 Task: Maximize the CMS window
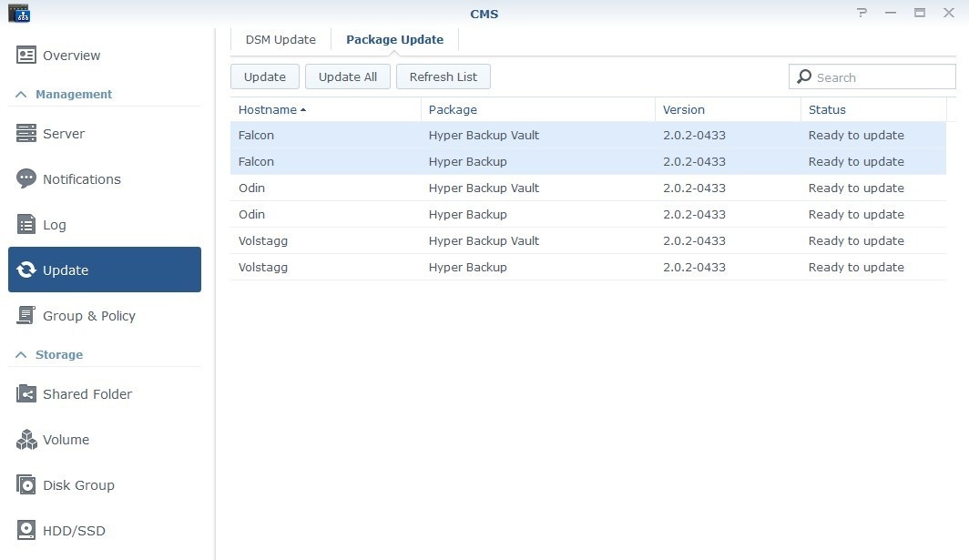pos(920,13)
